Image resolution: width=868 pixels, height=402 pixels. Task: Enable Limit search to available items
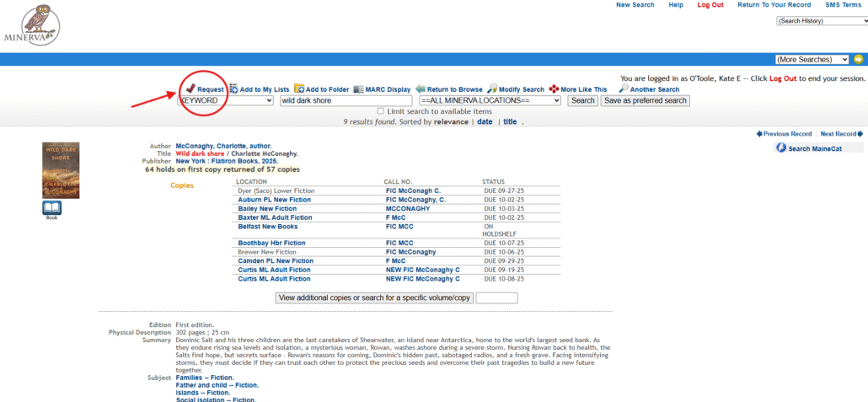[381, 111]
